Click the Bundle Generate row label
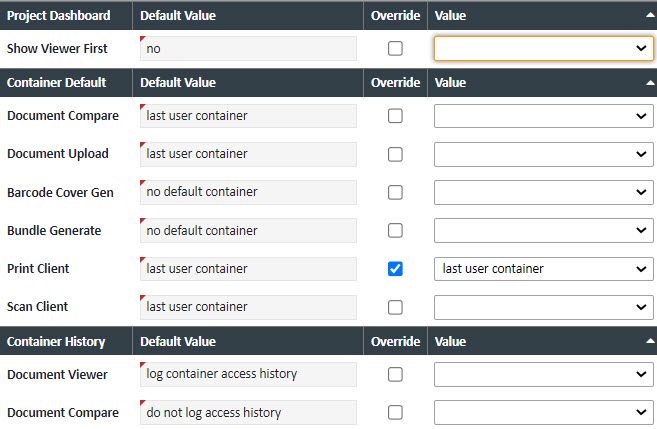 click(x=54, y=230)
